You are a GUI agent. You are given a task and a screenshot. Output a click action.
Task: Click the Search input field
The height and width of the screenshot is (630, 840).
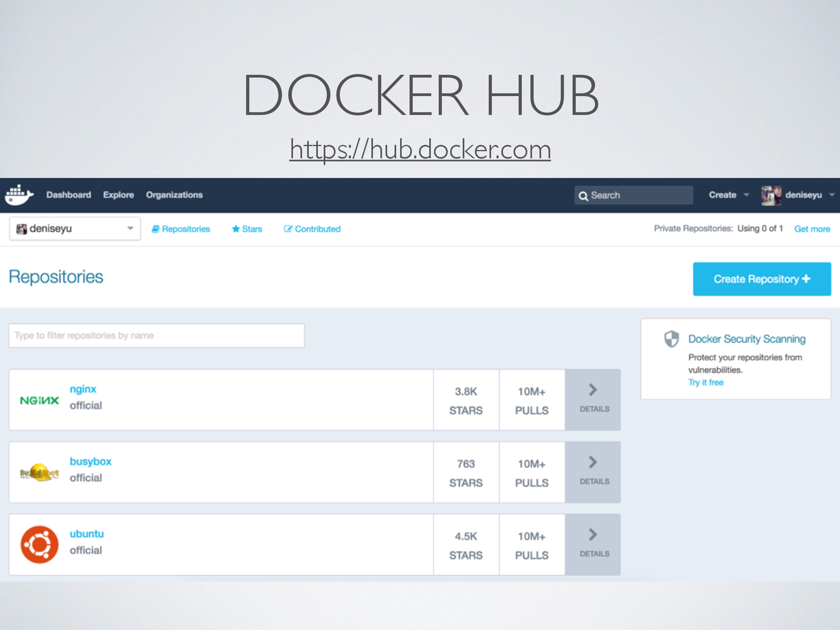[634, 195]
